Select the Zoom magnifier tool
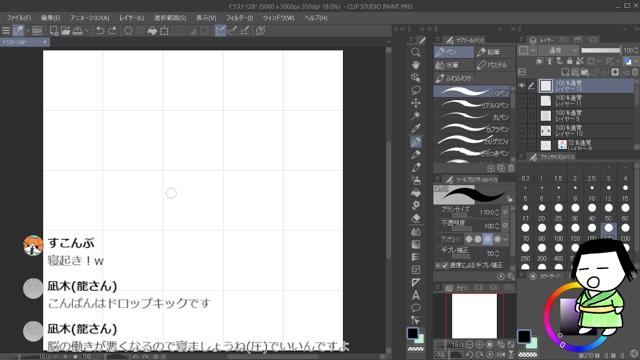This screenshot has height=360, width=640. coord(416,52)
